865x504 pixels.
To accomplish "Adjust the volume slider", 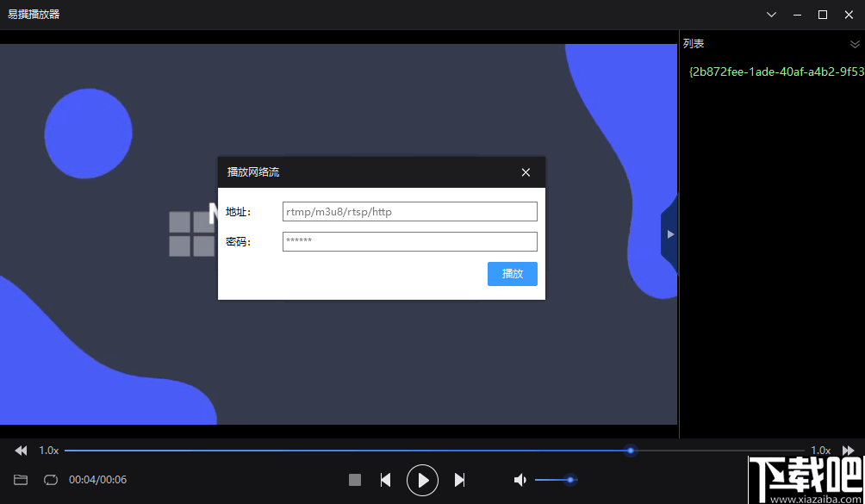I will tap(556, 480).
